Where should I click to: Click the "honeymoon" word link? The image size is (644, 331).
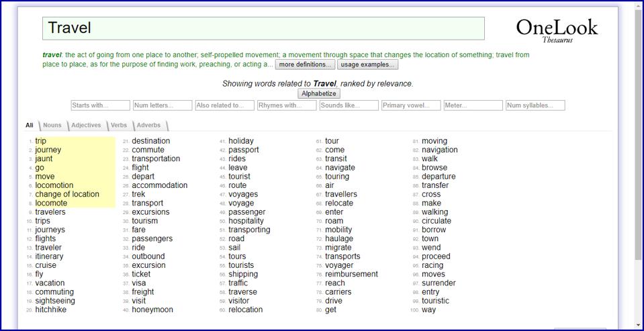click(x=152, y=310)
